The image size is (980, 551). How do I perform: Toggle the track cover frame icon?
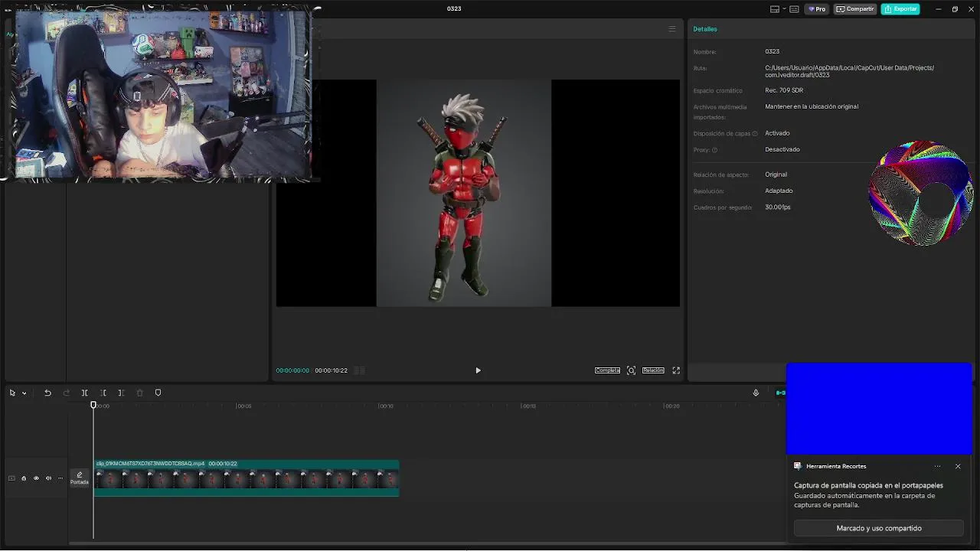11,478
